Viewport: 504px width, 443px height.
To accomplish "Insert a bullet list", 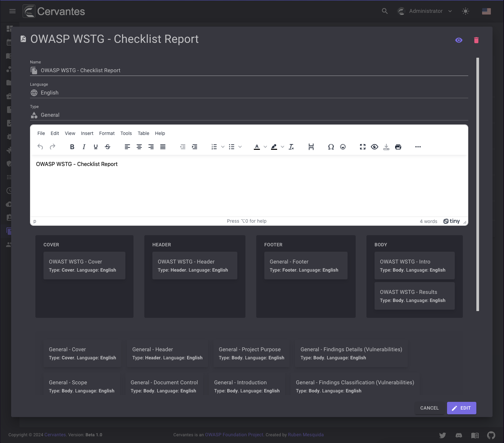I will (x=232, y=147).
